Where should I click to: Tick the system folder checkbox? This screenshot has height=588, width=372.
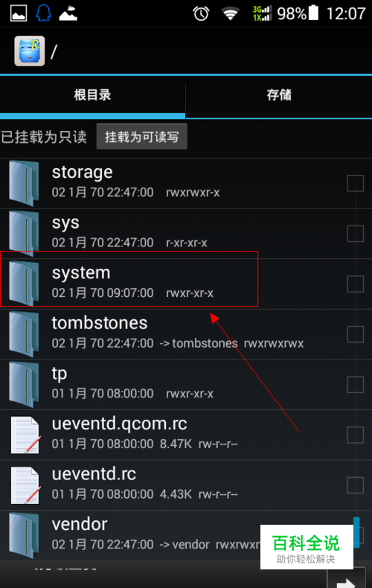coord(355,284)
